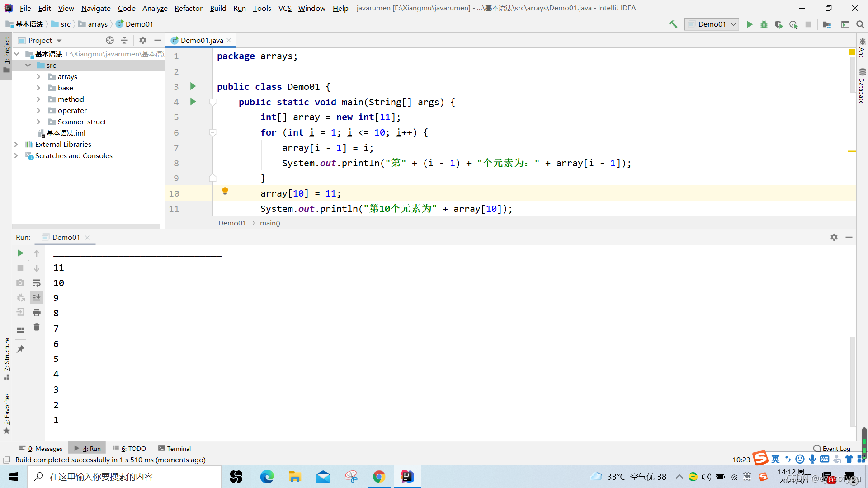Open the Project Structure icon
This screenshot has height=488, width=868.
(827, 24)
